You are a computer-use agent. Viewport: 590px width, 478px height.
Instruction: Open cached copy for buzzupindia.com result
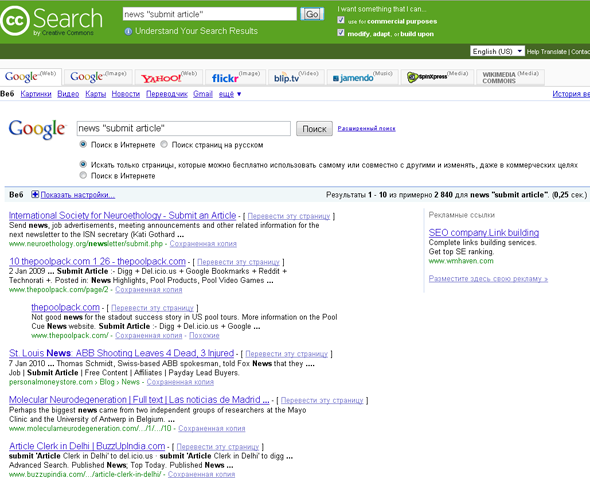tap(201, 474)
